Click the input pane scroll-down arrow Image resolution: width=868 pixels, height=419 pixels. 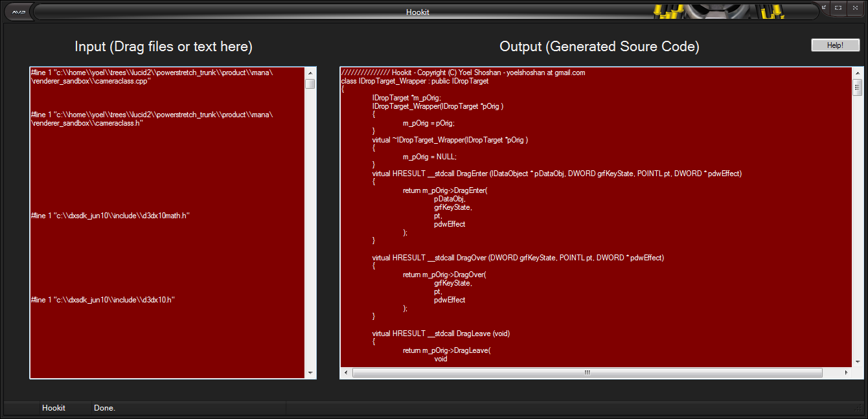click(310, 373)
